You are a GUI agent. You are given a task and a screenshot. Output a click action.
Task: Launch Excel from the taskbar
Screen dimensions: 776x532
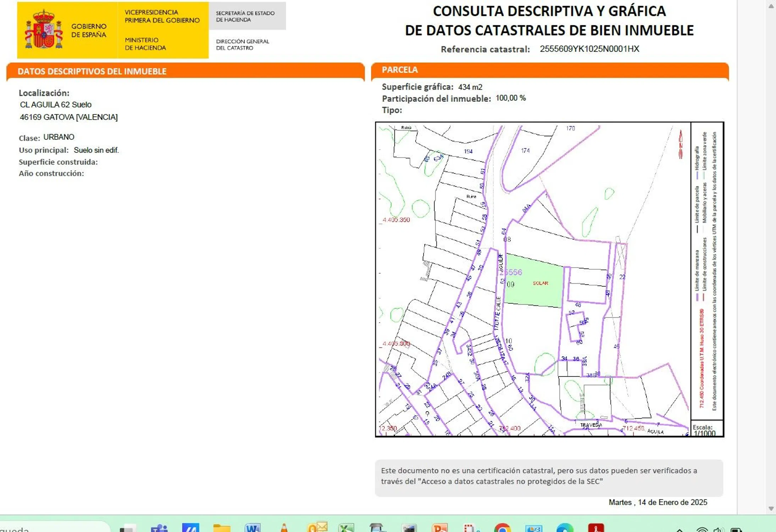pyautogui.click(x=346, y=528)
